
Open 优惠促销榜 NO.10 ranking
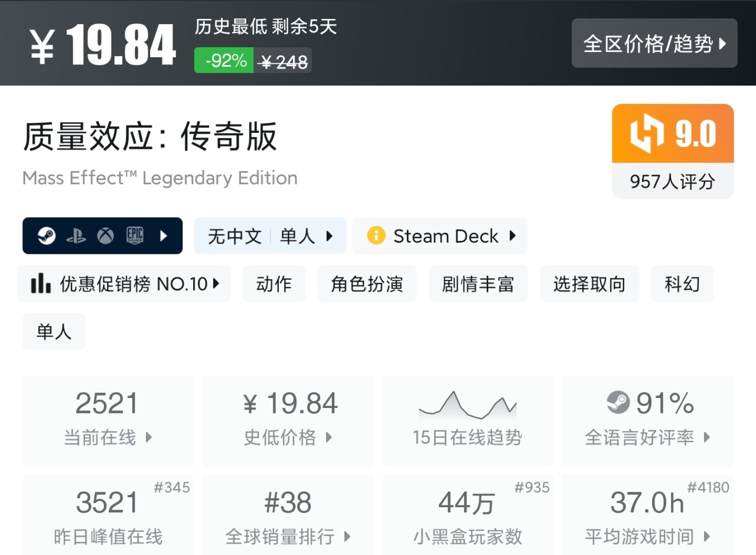124,284
